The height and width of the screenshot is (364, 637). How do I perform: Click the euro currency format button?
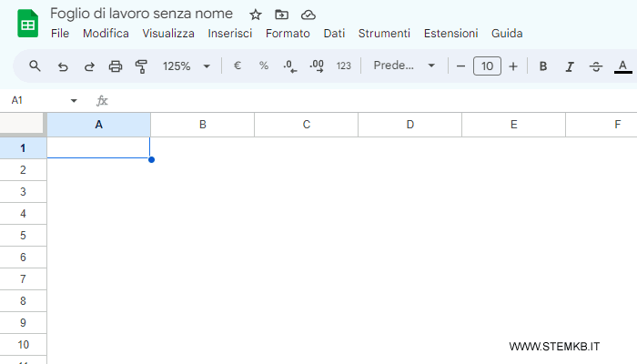click(238, 66)
